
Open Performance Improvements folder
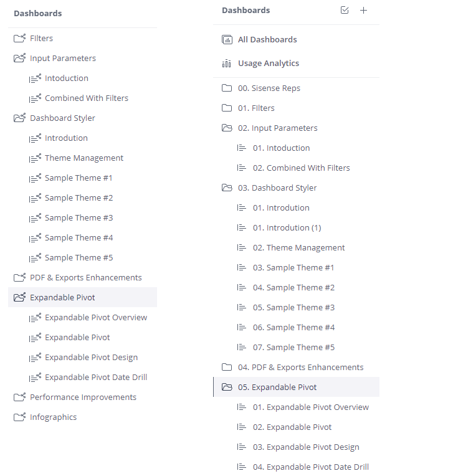pyautogui.click(x=83, y=397)
